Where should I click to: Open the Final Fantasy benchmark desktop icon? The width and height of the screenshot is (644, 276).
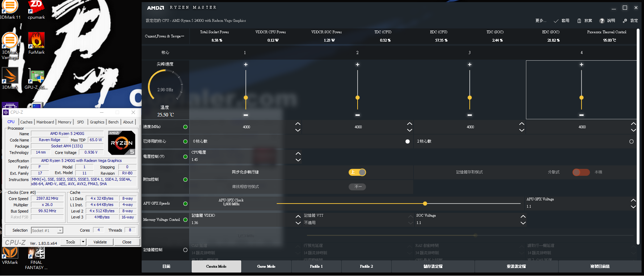pos(36,258)
